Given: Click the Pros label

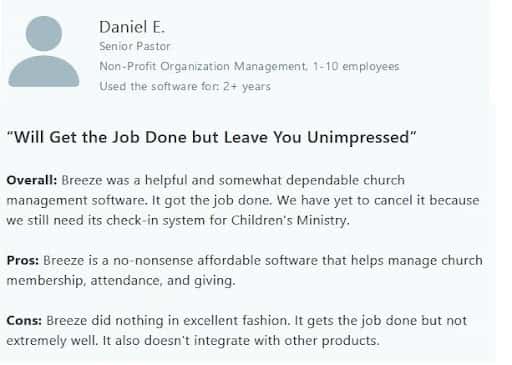Looking at the screenshot, I should tap(23, 260).
